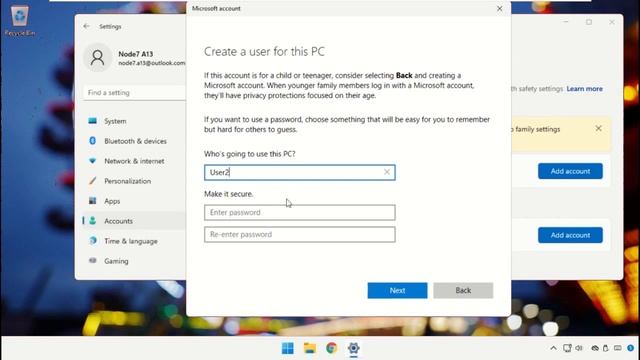
Task: Click the upper Add account button
Action: (570, 171)
